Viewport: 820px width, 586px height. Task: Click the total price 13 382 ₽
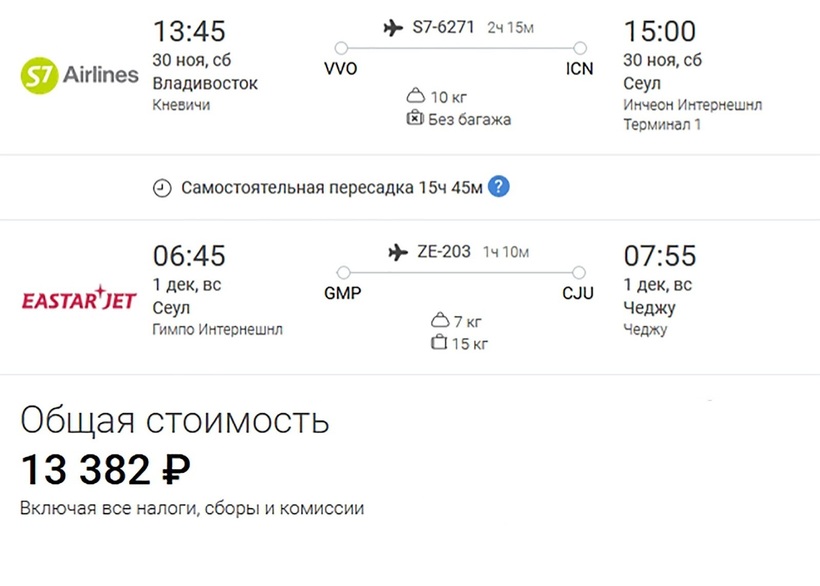pos(106,467)
